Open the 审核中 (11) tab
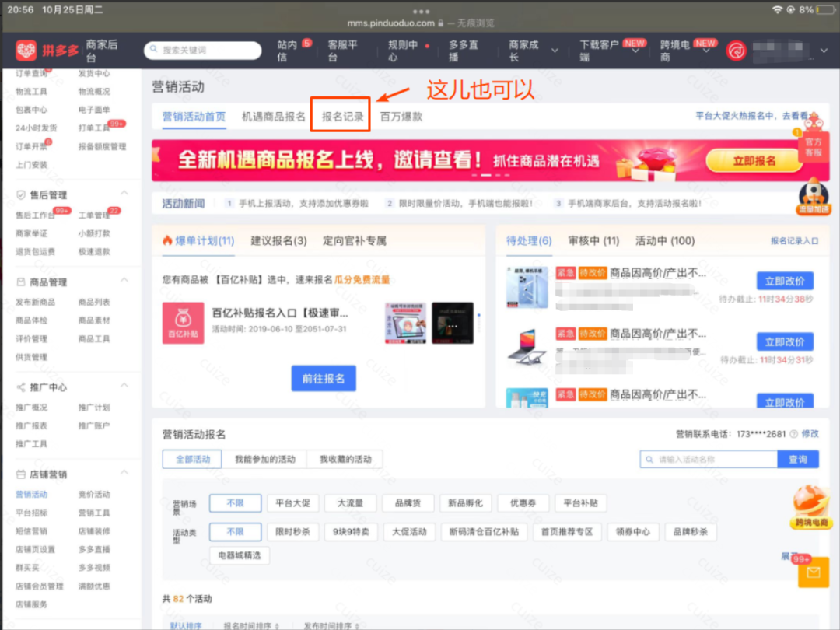Viewport: 840px width, 630px height. click(x=593, y=241)
